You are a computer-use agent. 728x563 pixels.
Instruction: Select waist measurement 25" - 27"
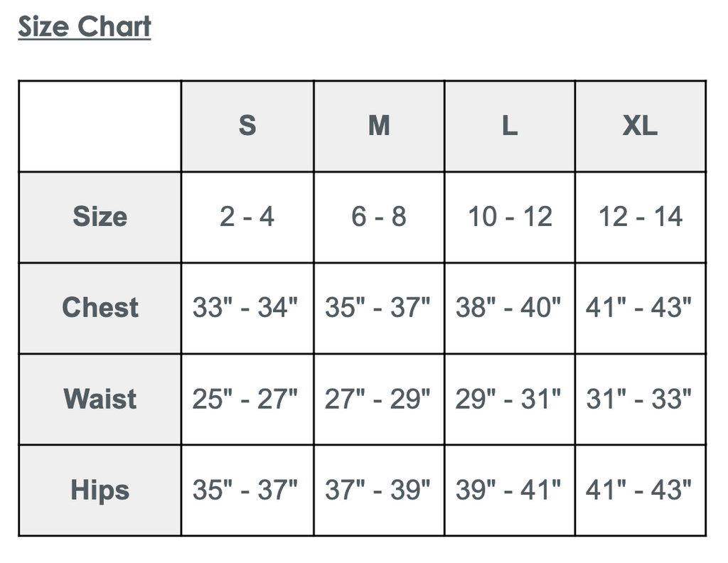pos(245,399)
